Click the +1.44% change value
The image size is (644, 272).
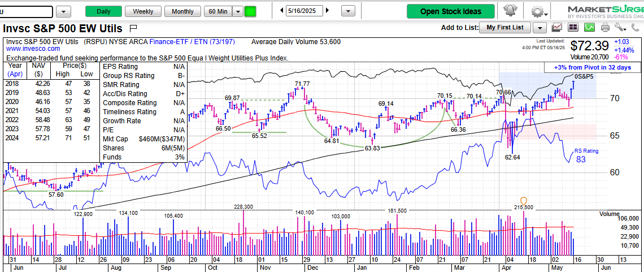click(x=625, y=50)
